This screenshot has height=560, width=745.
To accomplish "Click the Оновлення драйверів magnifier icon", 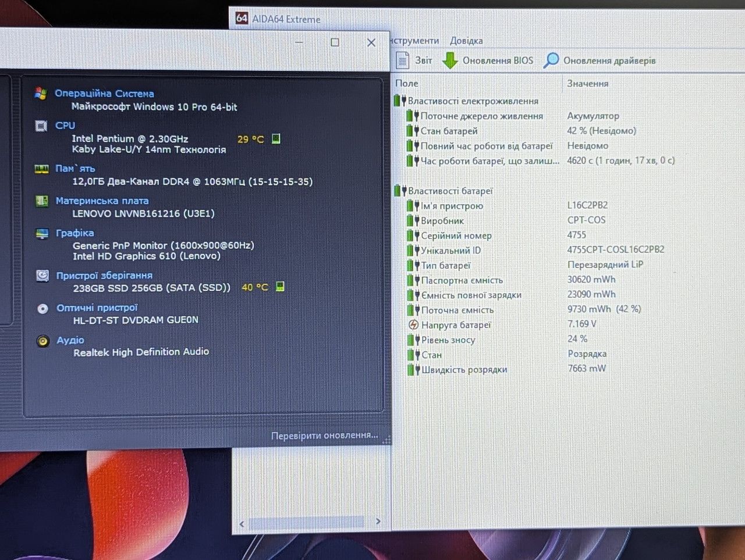I will [x=551, y=60].
